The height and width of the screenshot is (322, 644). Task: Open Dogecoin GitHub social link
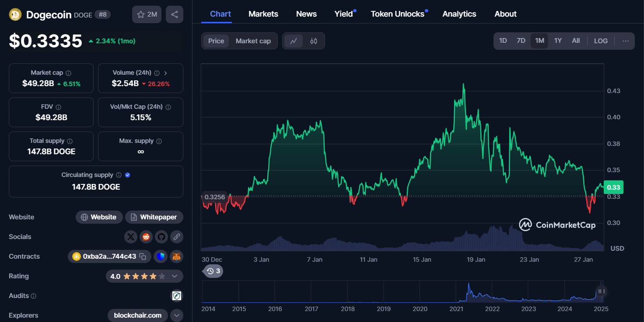click(161, 237)
